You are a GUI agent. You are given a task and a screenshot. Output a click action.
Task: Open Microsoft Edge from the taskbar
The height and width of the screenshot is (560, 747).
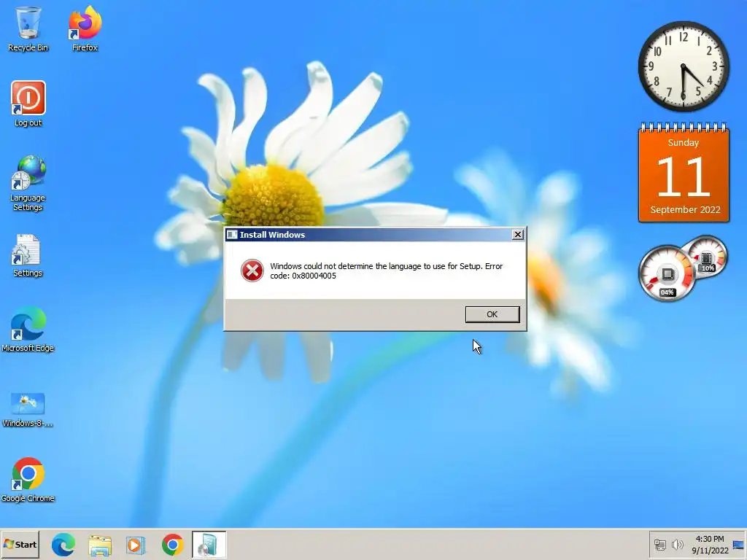click(63, 544)
